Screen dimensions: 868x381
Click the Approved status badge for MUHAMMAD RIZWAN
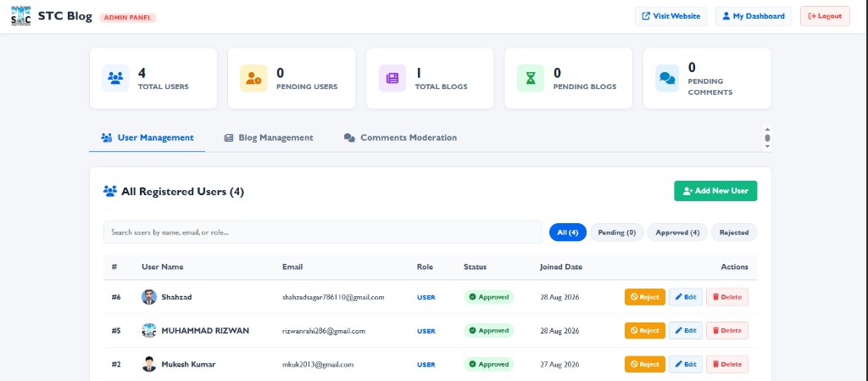489,331
